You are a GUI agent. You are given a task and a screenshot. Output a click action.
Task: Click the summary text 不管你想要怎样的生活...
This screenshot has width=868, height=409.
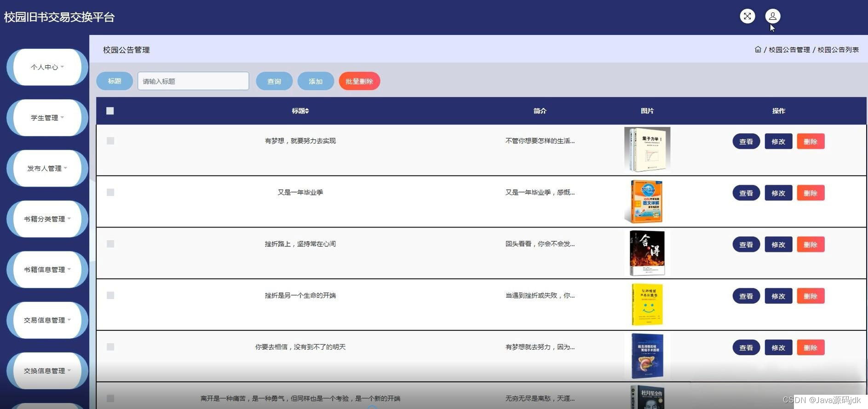pyautogui.click(x=540, y=141)
